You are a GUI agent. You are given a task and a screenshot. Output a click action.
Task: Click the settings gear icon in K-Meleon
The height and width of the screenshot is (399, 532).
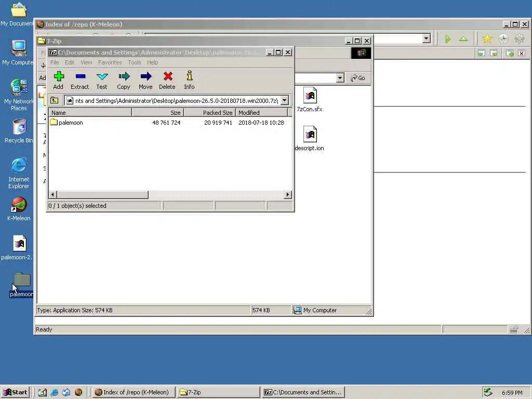click(x=520, y=38)
